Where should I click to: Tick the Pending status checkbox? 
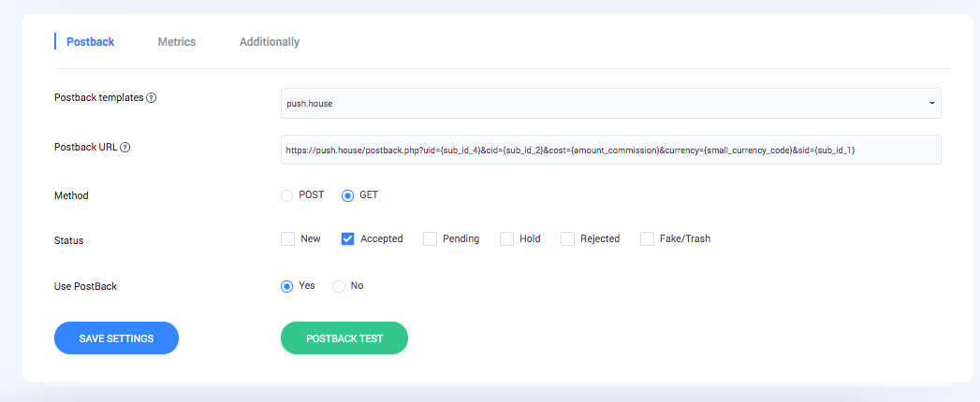click(431, 239)
